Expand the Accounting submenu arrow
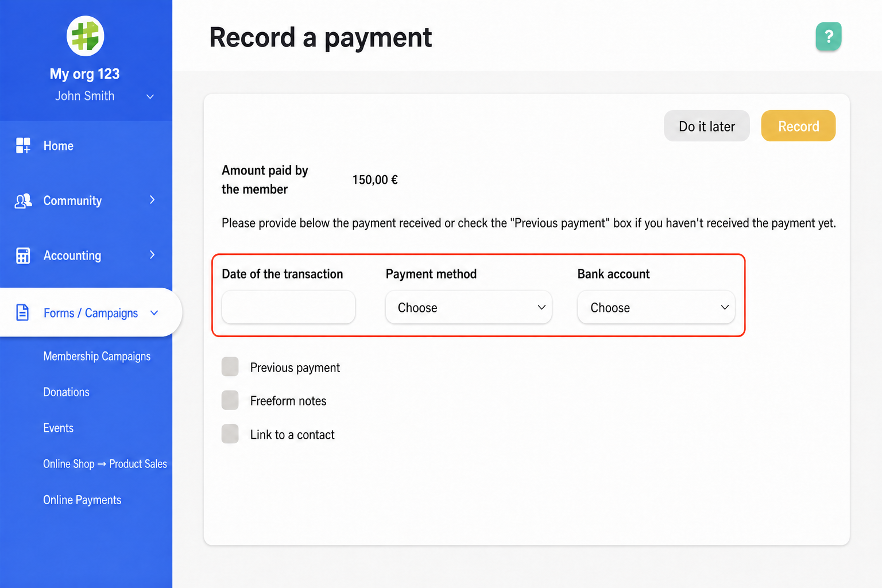 152,255
